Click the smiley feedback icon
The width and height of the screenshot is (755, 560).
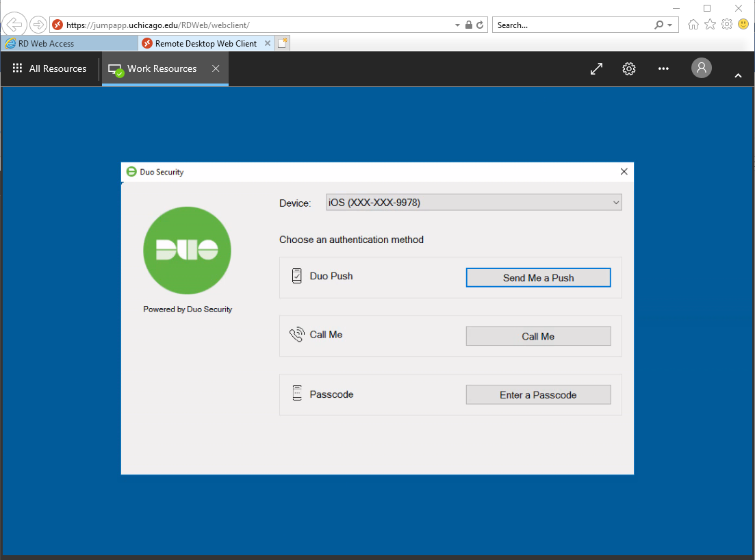pyautogui.click(x=743, y=24)
